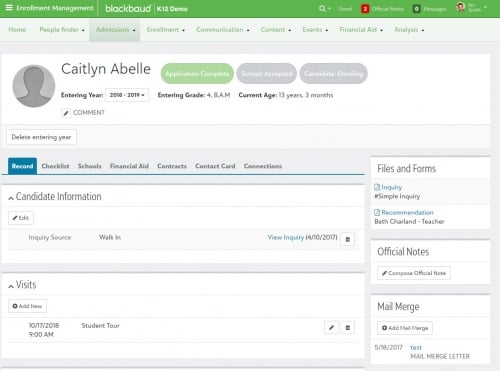Open the hamburger menu next to Enrollment Management
The height and width of the screenshot is (371, 500).
coord(9,8)
